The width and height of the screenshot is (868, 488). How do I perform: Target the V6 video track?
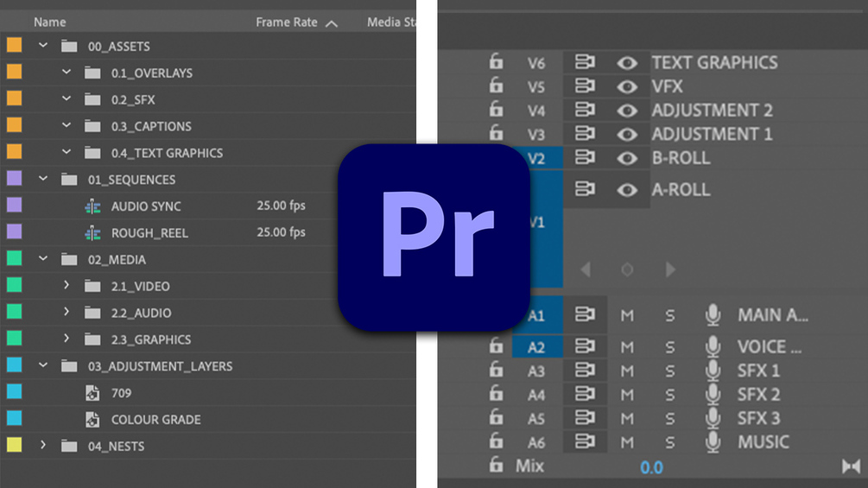click(x=535, y=63)
